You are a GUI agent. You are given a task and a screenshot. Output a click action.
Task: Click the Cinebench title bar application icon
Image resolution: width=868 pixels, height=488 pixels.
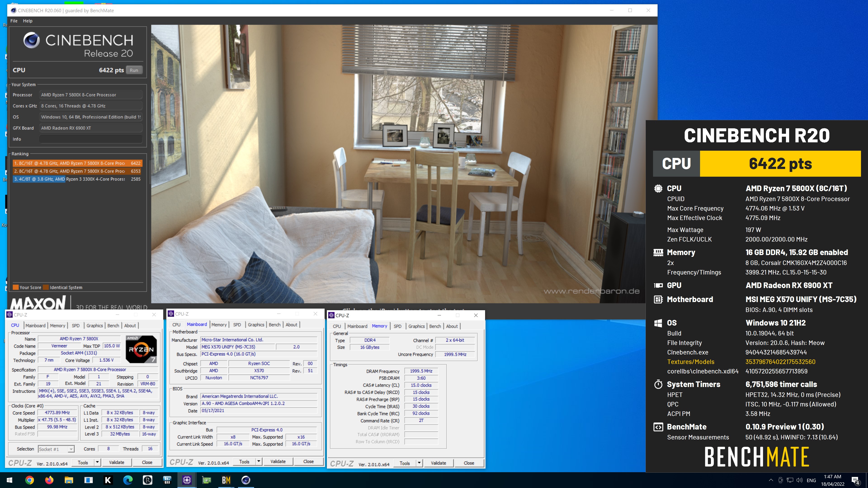tap(14, 10)
